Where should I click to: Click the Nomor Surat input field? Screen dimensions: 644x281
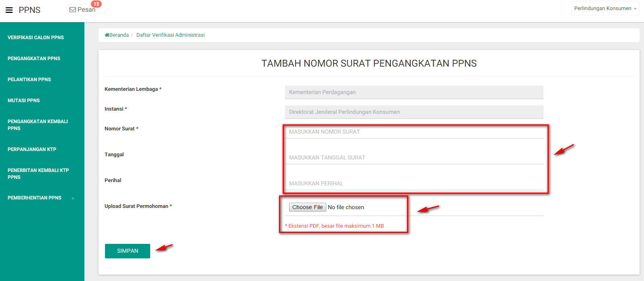(414, 132)
